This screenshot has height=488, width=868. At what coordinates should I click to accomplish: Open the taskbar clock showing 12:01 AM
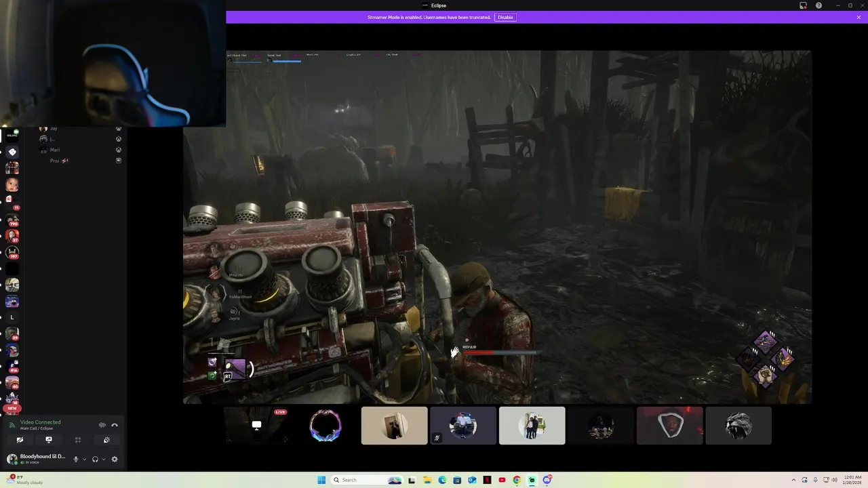click(852, 480)
